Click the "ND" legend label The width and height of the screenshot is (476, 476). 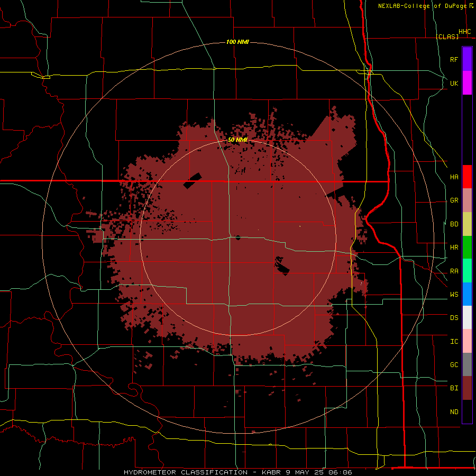click(x=454, y=412)
